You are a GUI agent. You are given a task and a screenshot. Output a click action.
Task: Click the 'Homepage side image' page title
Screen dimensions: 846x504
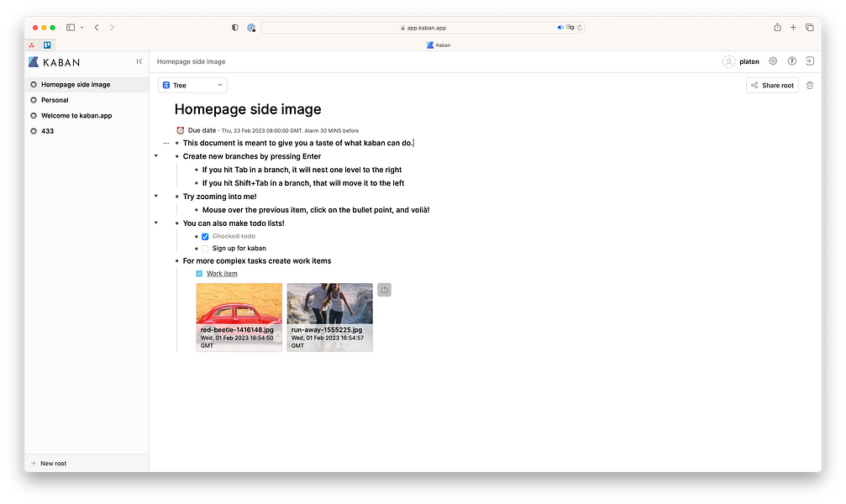pos(248,109)
